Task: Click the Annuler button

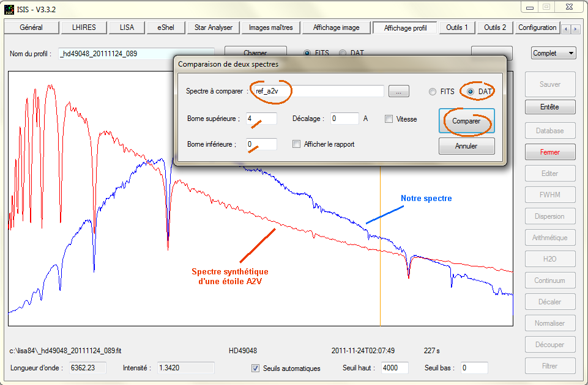Action: pyautogui.click(x=466, y=146)
